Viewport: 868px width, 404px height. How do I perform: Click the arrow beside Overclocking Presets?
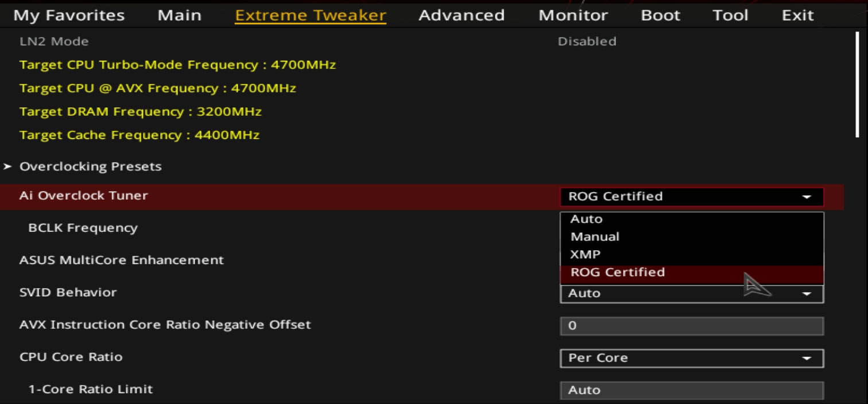pyautogui.click(x=7, y=166)
